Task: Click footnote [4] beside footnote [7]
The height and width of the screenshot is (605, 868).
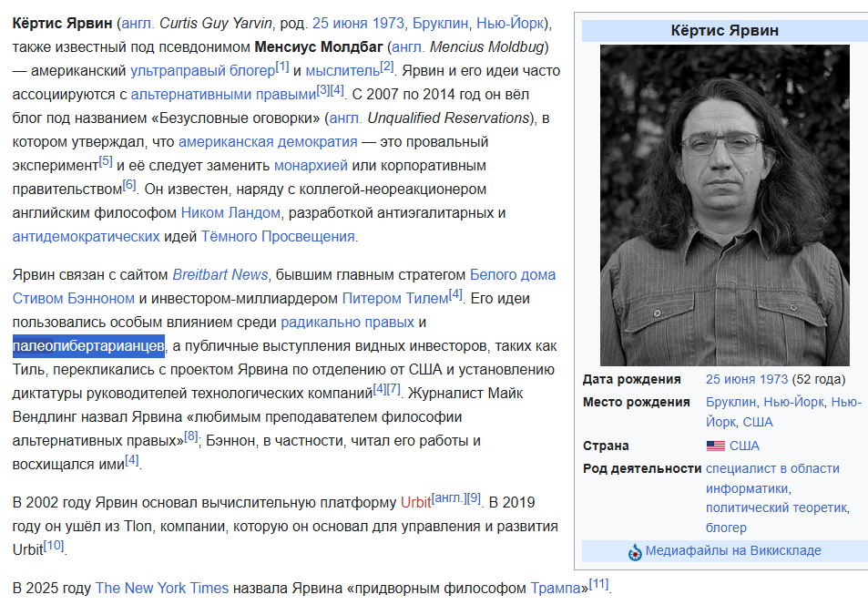Action: 380,389
